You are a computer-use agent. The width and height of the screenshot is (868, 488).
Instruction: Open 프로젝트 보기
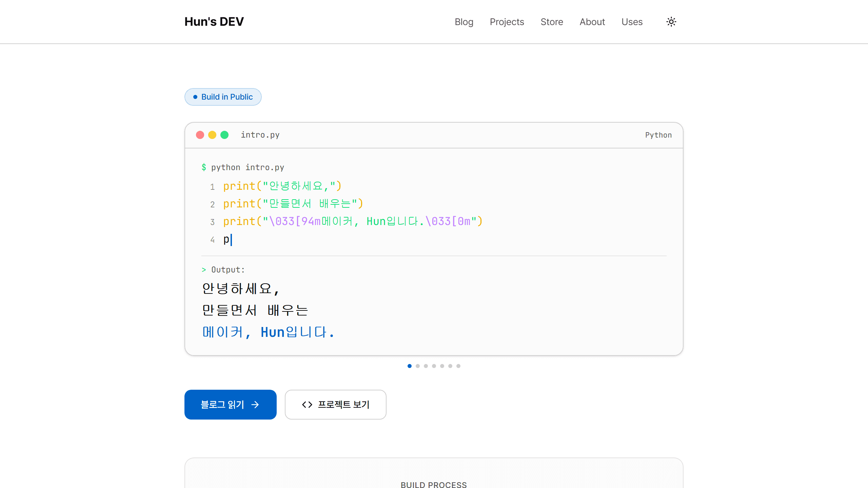pyautogui.click(x=335, y=404)
